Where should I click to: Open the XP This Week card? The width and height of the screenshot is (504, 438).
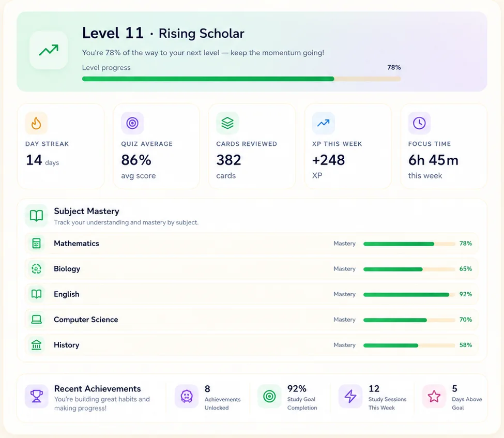[x=348, y=146]
